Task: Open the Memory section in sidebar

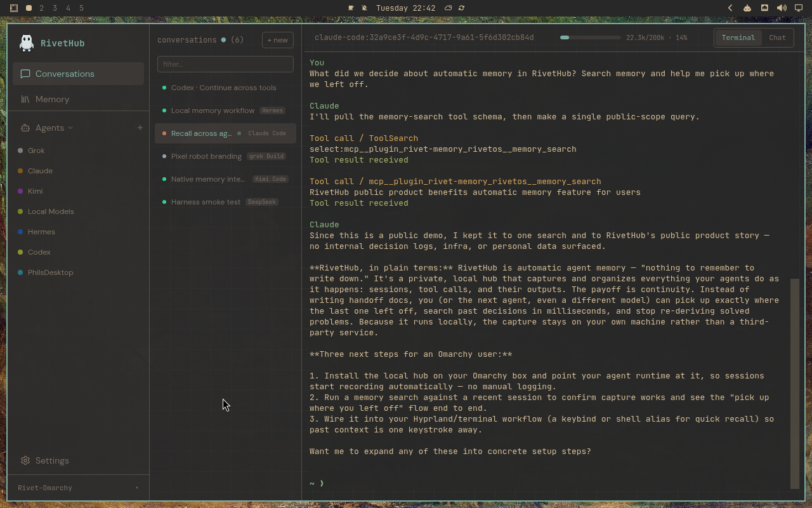Action: point(78,99)
